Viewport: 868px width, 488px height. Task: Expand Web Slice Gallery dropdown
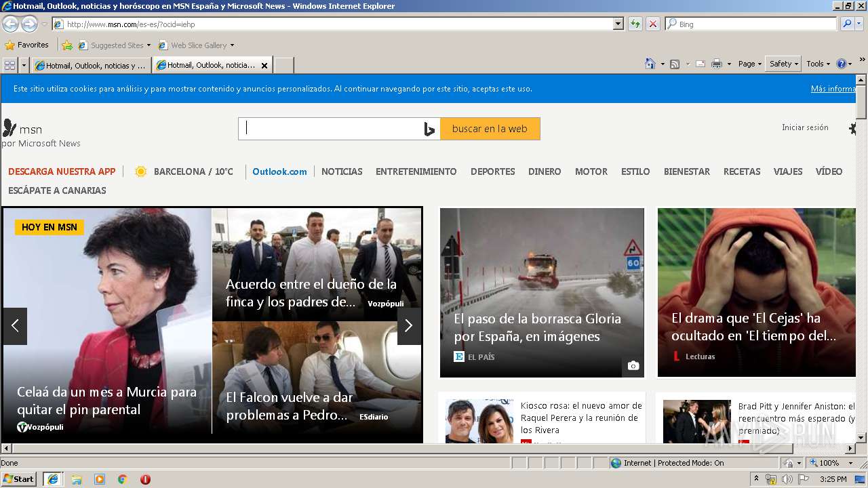(x=232, y=45)
